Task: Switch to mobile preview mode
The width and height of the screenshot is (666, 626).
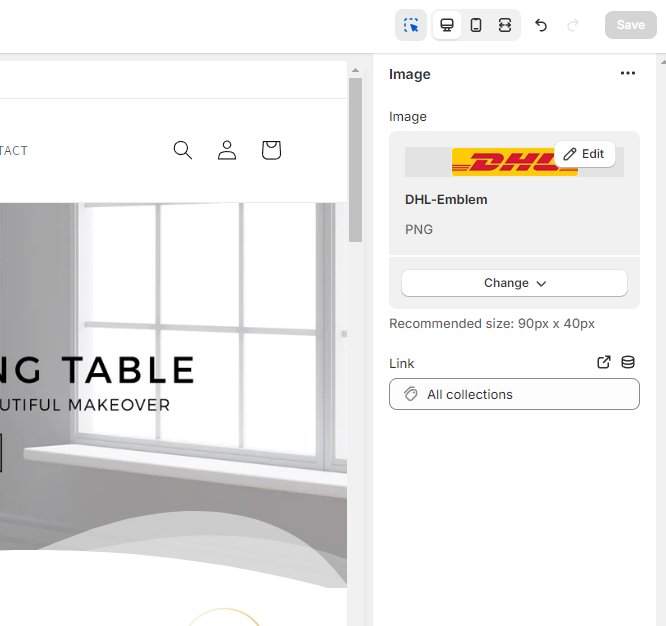Action: (476, 25)
